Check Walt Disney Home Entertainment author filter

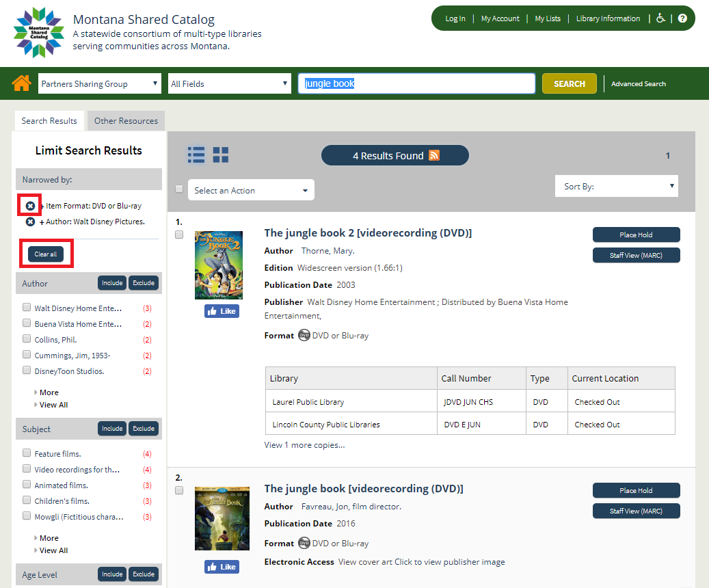click(27, 307)
